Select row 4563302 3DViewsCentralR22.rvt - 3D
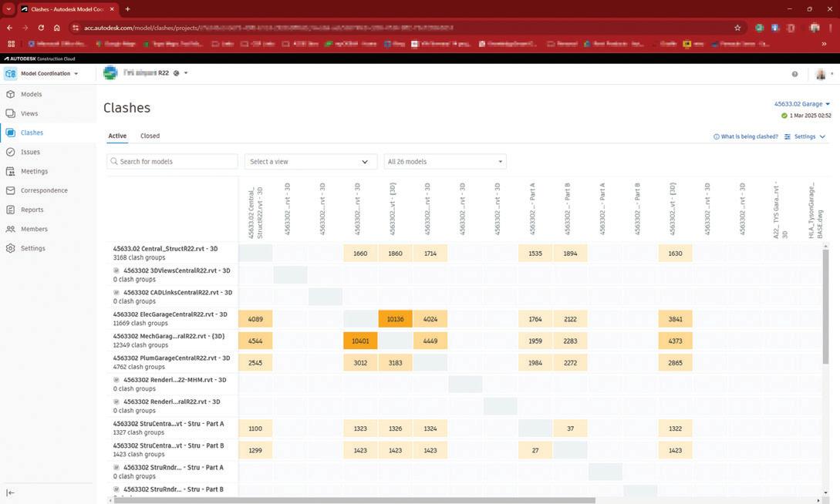This screenshot has width=840, height=504. tap(172, 275)
